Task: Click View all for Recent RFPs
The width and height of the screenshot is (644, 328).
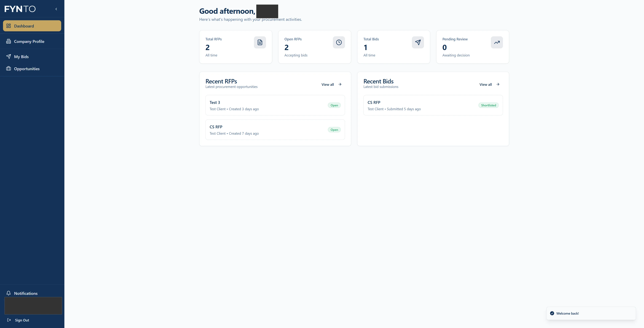Action: click(x=331, y=84)
